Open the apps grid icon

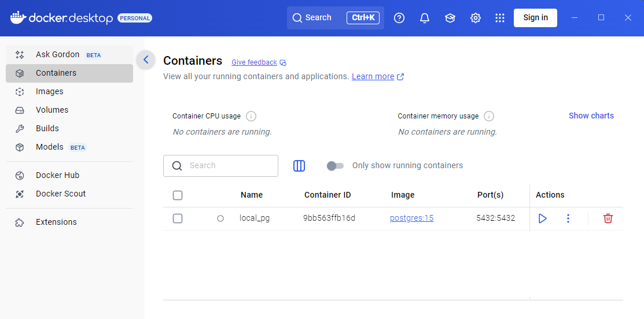pos(500,18)
